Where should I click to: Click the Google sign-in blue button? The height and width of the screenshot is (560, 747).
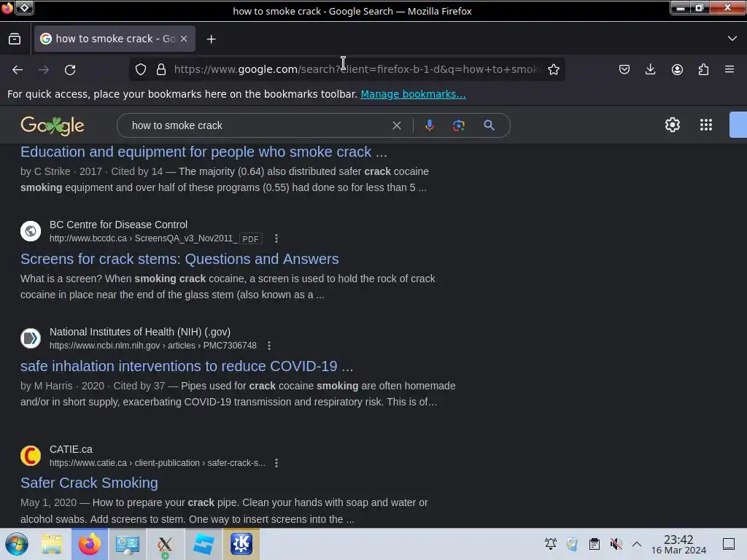[738, 125]
